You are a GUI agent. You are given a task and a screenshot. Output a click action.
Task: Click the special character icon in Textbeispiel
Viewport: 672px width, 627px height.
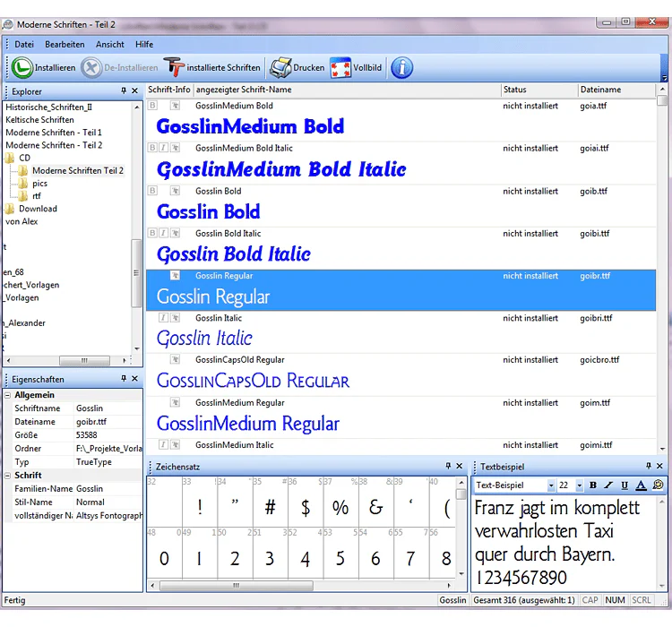pos(658,485)
